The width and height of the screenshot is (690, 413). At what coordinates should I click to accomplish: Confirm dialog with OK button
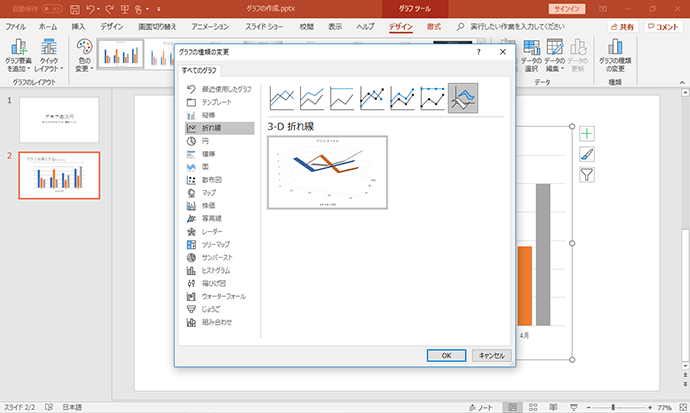click(446, 355)
